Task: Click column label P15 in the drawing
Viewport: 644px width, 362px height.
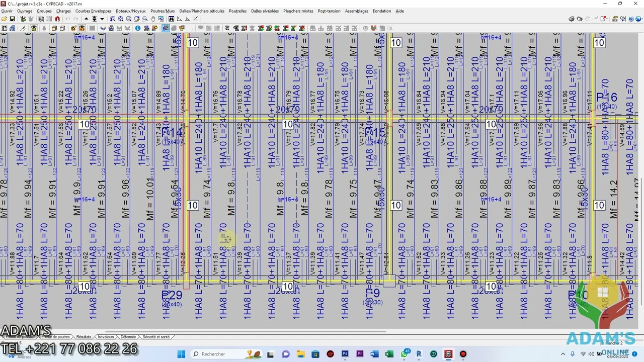Action: pos(375,133)
